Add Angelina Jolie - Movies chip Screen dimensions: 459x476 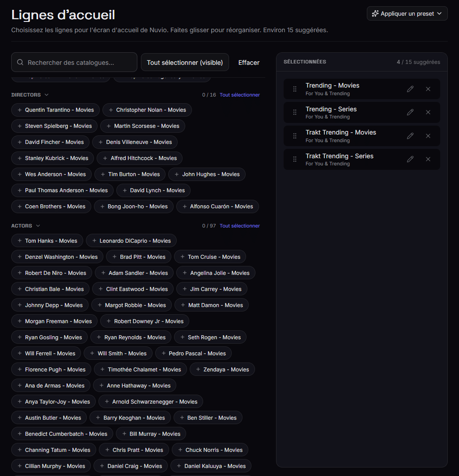pyautogui.click(x=216, y=273)
